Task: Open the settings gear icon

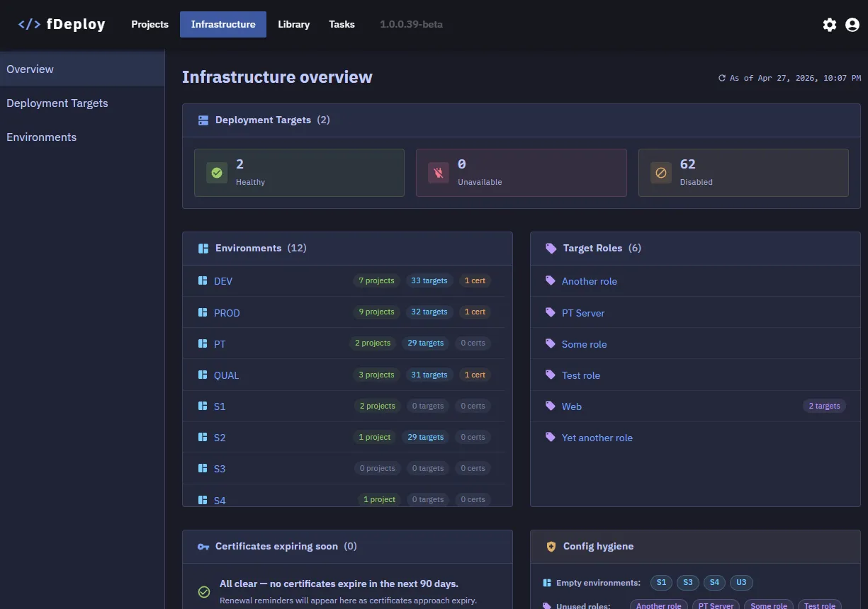Action: click(829, 25)
